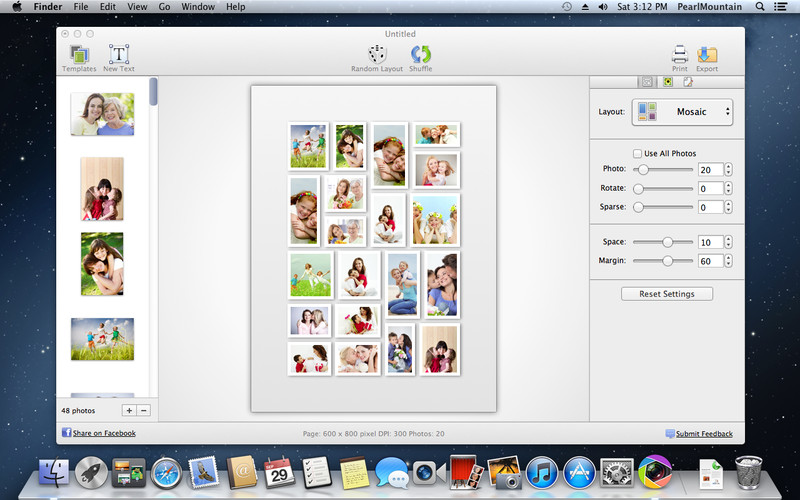Viewport: 800px width, 500px height.
Task: Open the Help menu
Action: (236, 7)
